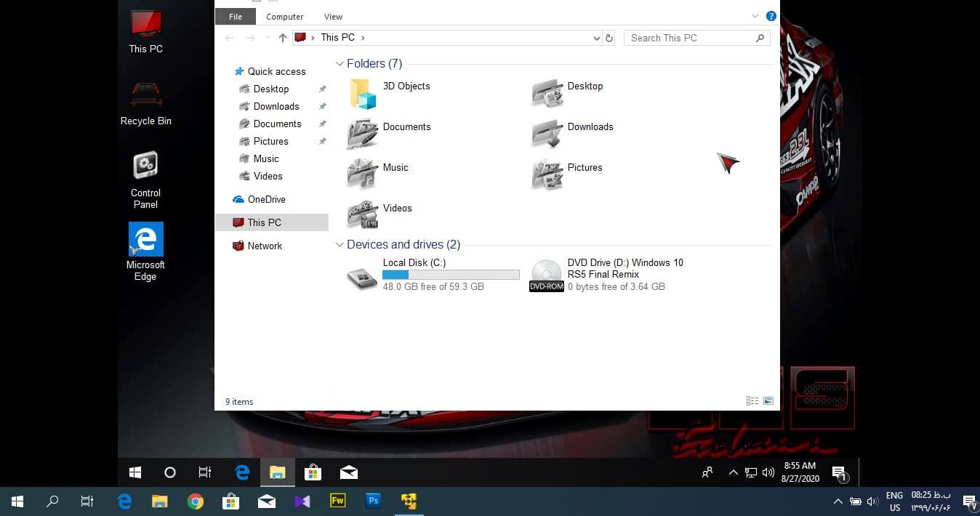Viewport: 980px width, 516px height.
Task: Refresh the This PC address bar
Action: tap(609, 38)
